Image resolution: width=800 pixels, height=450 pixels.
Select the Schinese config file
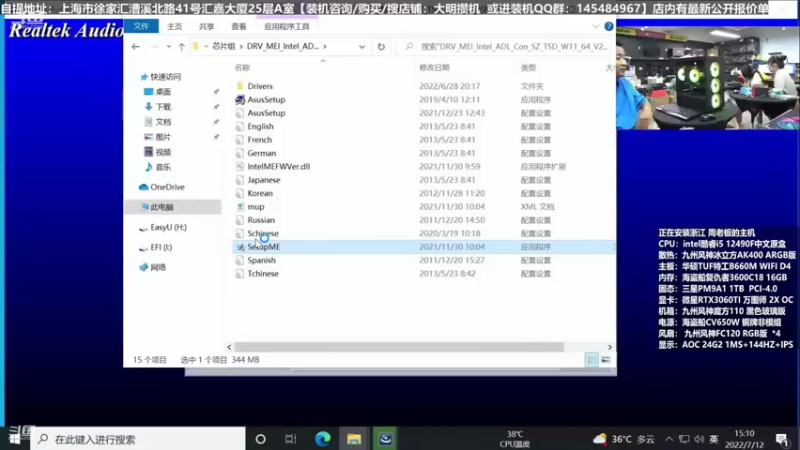[x=263, y=233]
